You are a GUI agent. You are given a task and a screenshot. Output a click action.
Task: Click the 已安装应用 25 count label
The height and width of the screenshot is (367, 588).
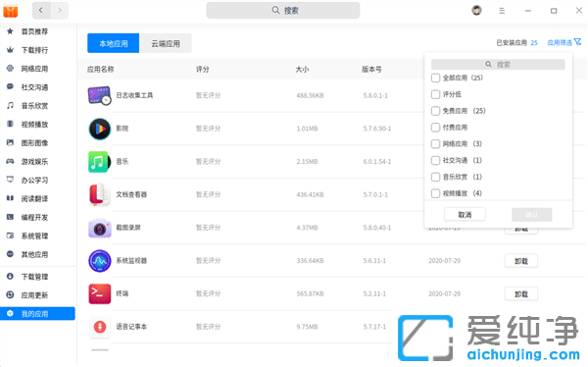(516, 43)
